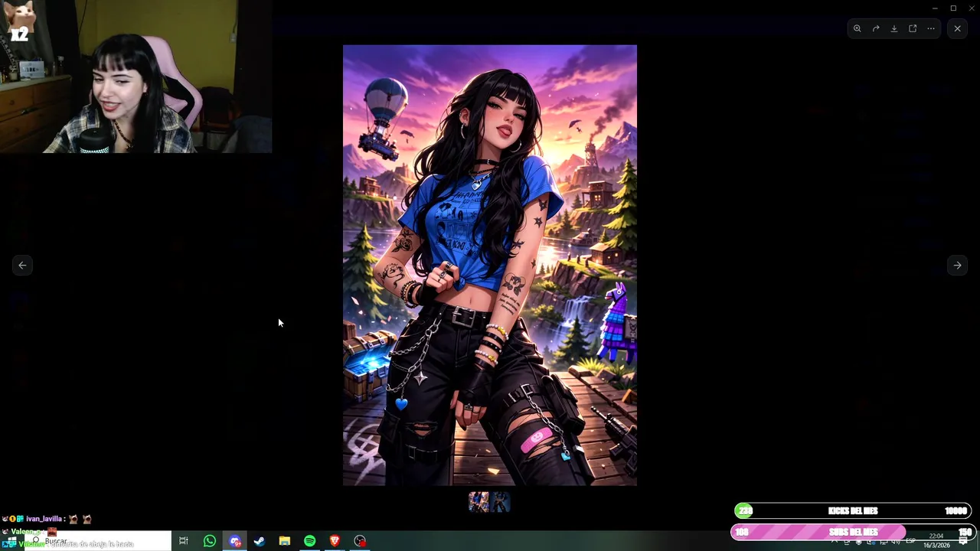Viewport: 980px width, 551px height.
Task: Click the Buscar search box in taskbar
Action: [98, 541]
